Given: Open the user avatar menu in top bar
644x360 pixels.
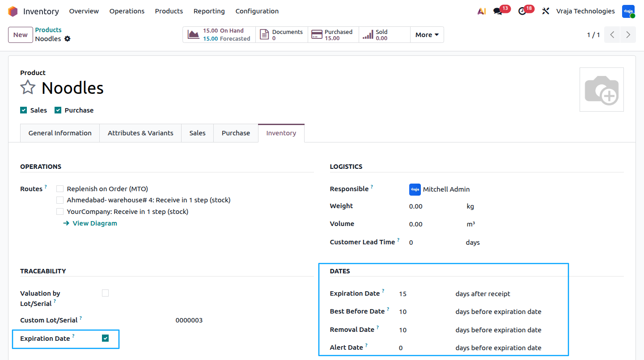Looking at the screenshot, I should [x=628, y=11].
